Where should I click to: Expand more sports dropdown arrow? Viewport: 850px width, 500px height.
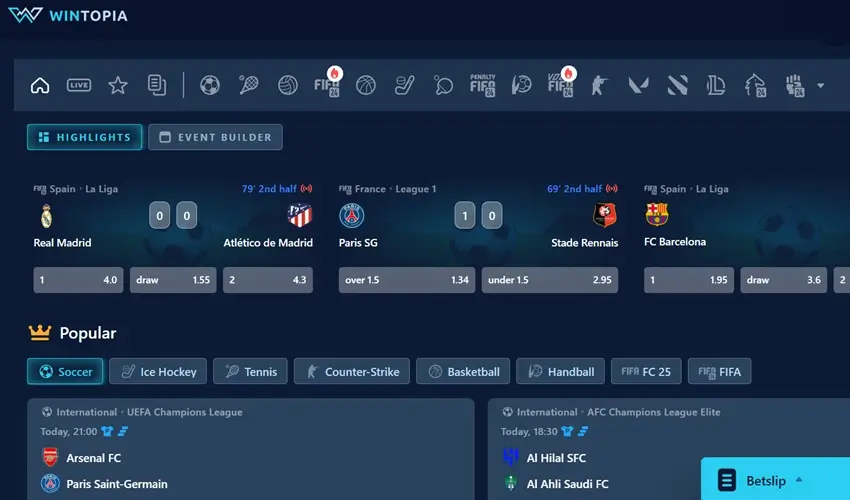click(x=820, y=86)
